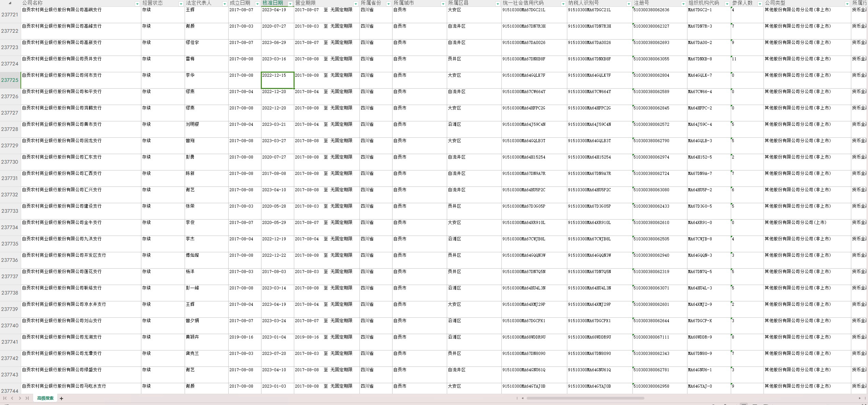Go to the next sheet tab arrow

point(20,398)
